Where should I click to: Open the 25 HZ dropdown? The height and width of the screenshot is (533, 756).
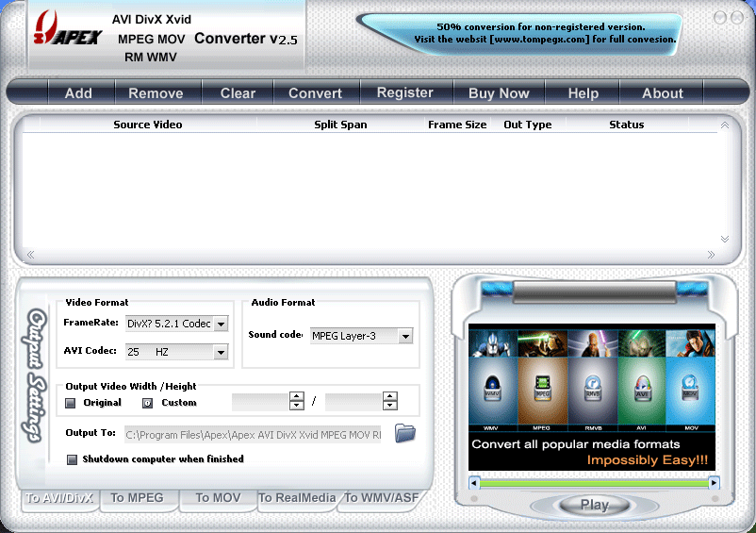coord(221,352)
